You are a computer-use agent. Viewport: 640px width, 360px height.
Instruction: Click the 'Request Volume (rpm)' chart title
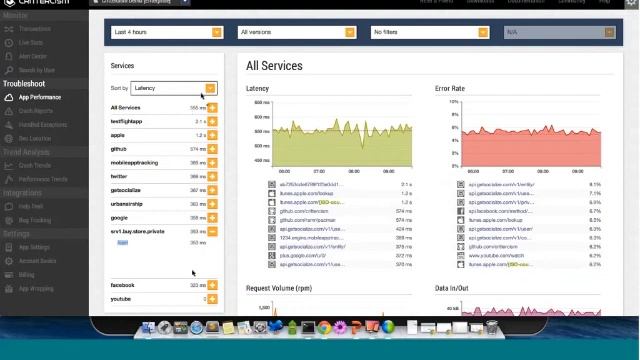[x=279, y=288]
